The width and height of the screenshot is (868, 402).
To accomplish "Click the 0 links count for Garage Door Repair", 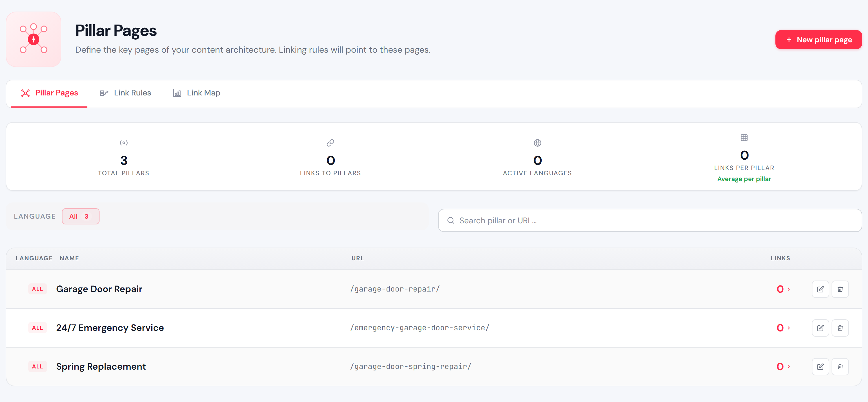I will (780, 289).
